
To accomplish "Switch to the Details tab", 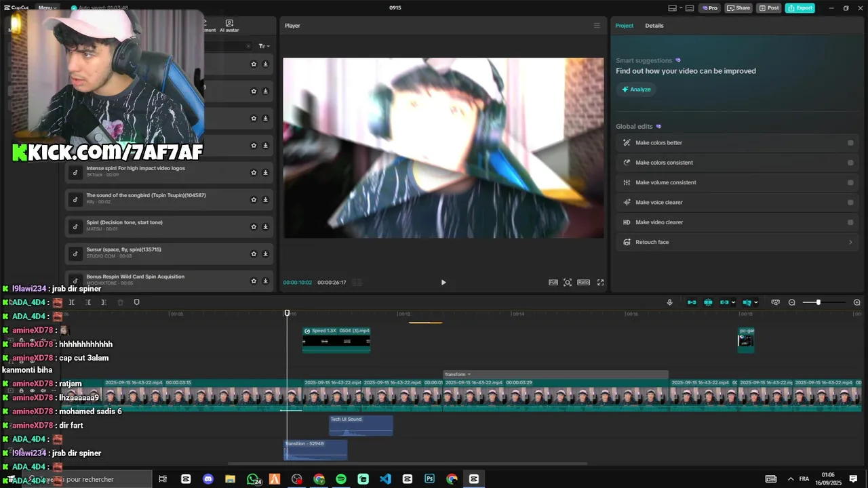I will [654, 26].
